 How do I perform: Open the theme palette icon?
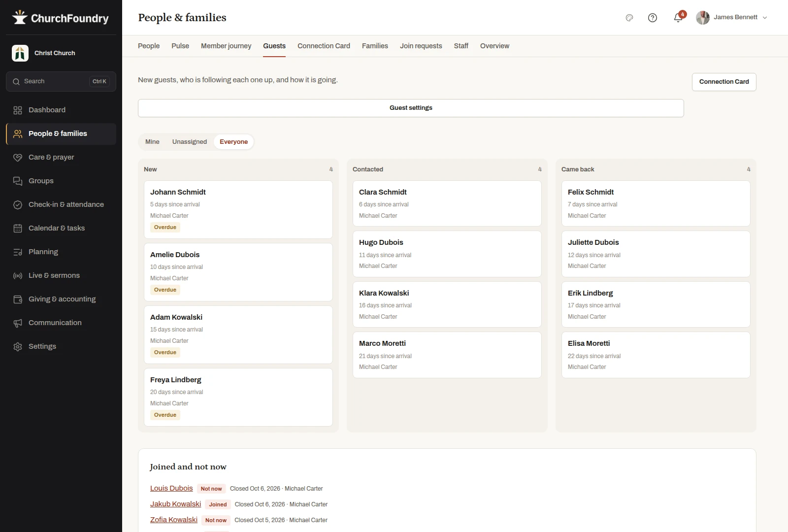click(x=629, y=18)
